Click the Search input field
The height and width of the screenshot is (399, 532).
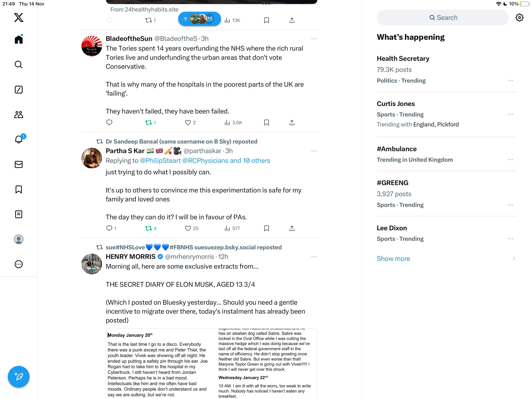443,18
